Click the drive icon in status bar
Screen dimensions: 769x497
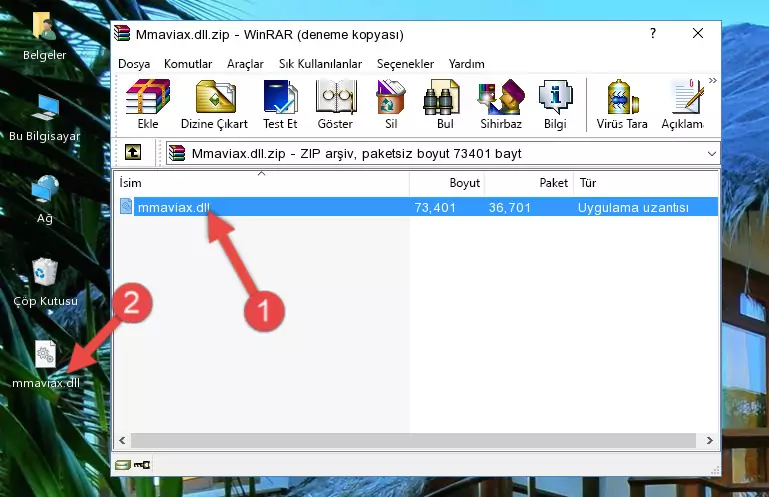[x=123, y=465]
